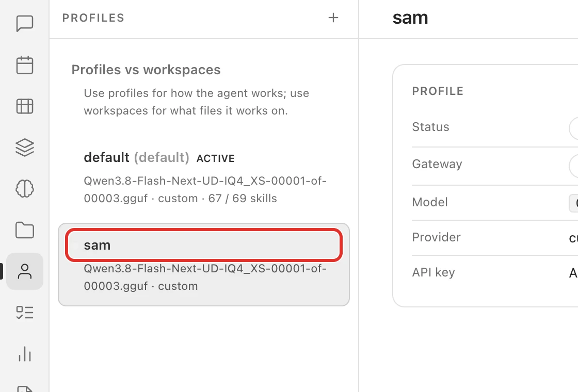578x392 pixels.
Task: Open the checklist sidebar icon
Action: point(25,313)
